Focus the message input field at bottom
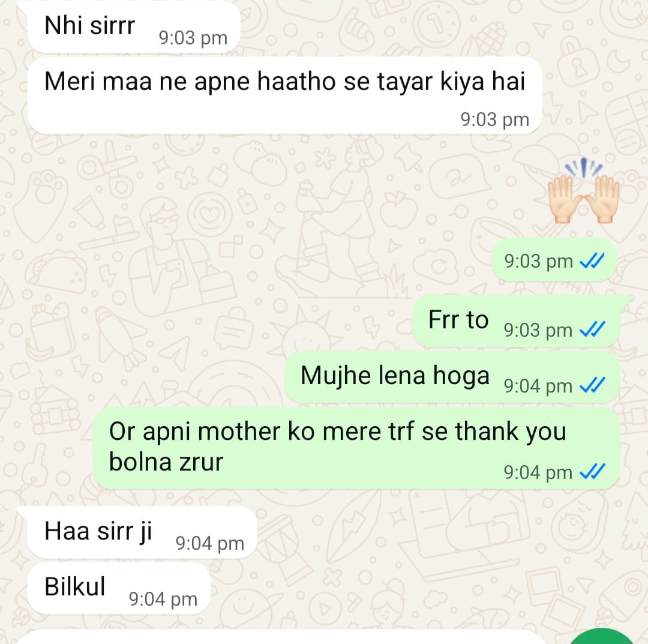The image size is (648, 644). pyautogui.click(x=281, y=637)
